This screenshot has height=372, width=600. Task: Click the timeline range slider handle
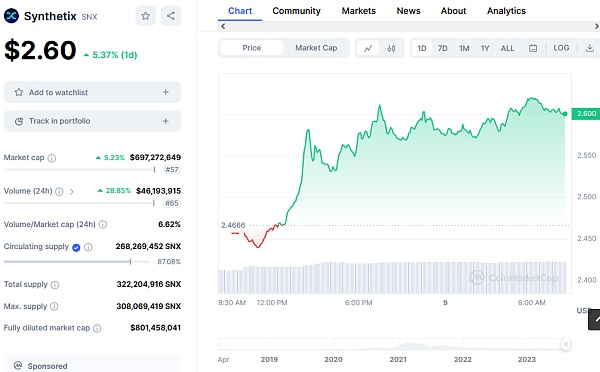566,344
